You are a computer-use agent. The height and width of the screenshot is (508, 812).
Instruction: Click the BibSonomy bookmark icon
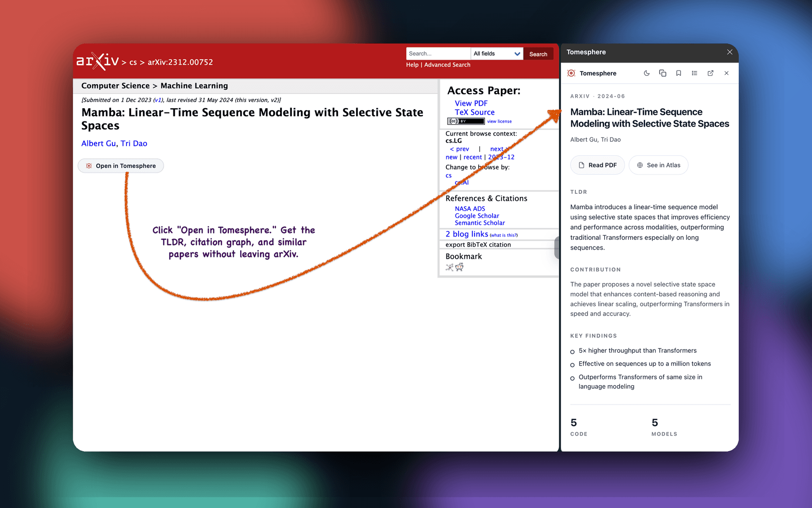(x=450, y=267)
